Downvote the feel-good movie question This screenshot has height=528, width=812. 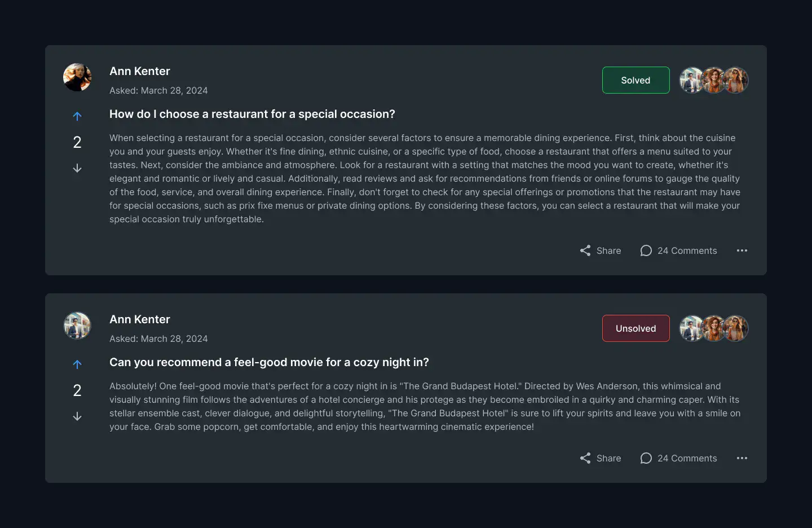point(77,416)
